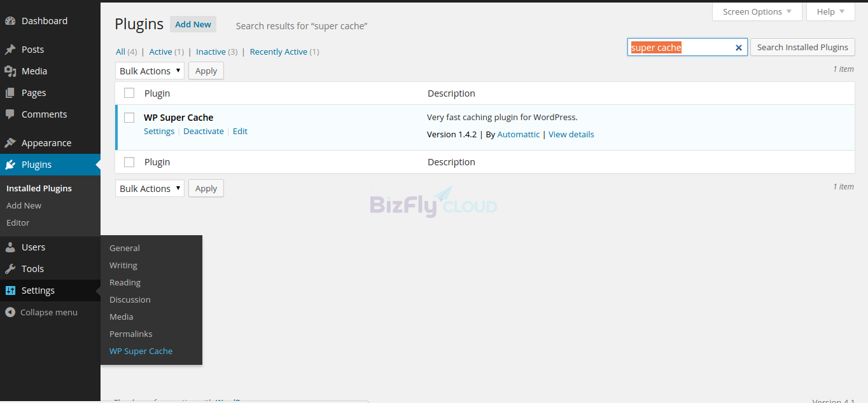This screenshot has width=868, height=403.
Task: Open General settings from the flyout
Action: click(x=125, y=248)
